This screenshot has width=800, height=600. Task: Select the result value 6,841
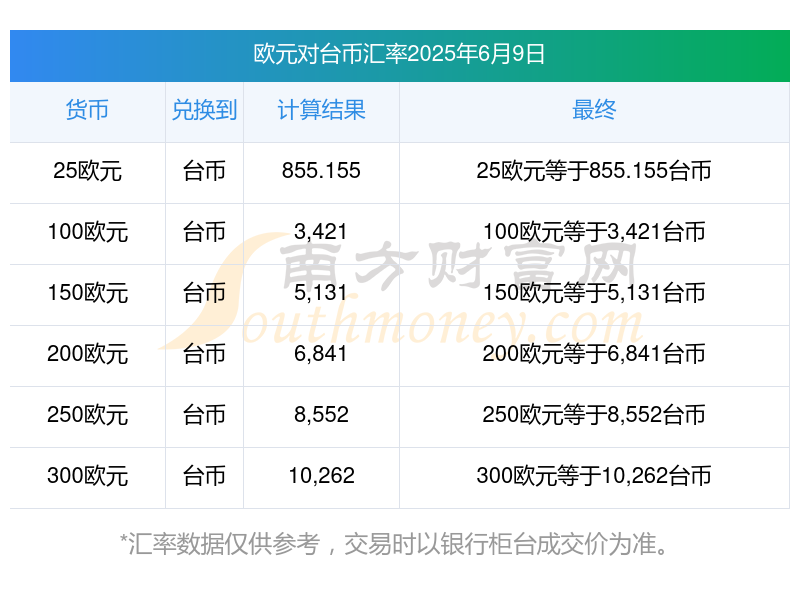(x=321, y=354)
